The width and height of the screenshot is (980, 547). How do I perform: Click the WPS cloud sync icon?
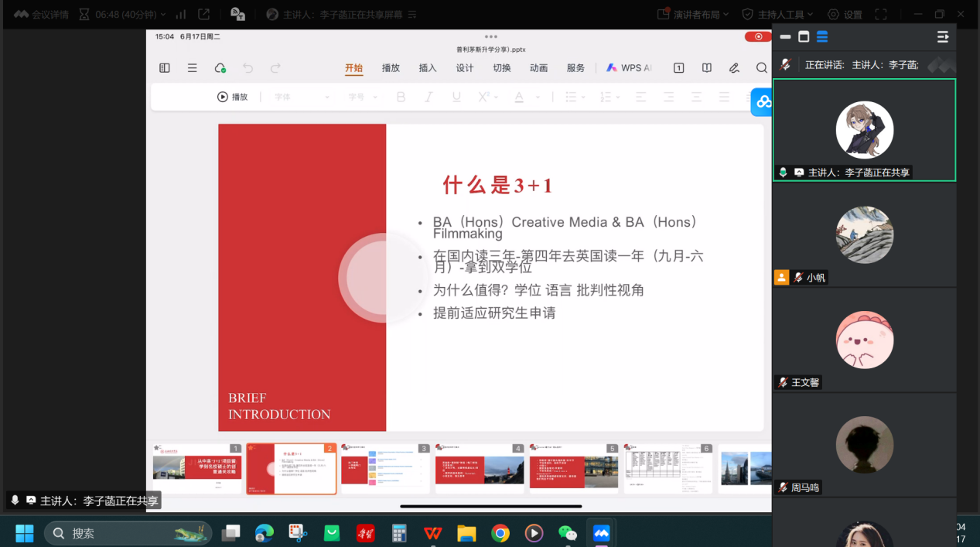tap(220, 68)
